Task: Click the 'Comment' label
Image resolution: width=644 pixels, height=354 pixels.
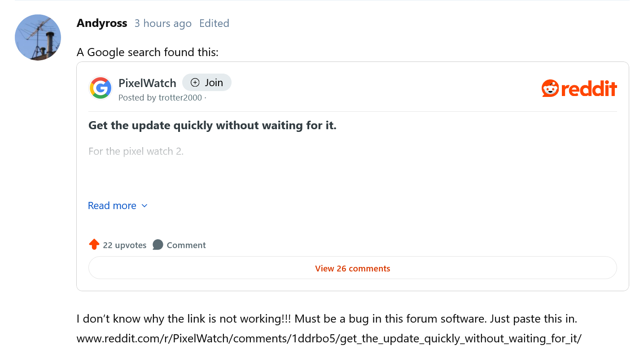Action: (x=186, y=245)
